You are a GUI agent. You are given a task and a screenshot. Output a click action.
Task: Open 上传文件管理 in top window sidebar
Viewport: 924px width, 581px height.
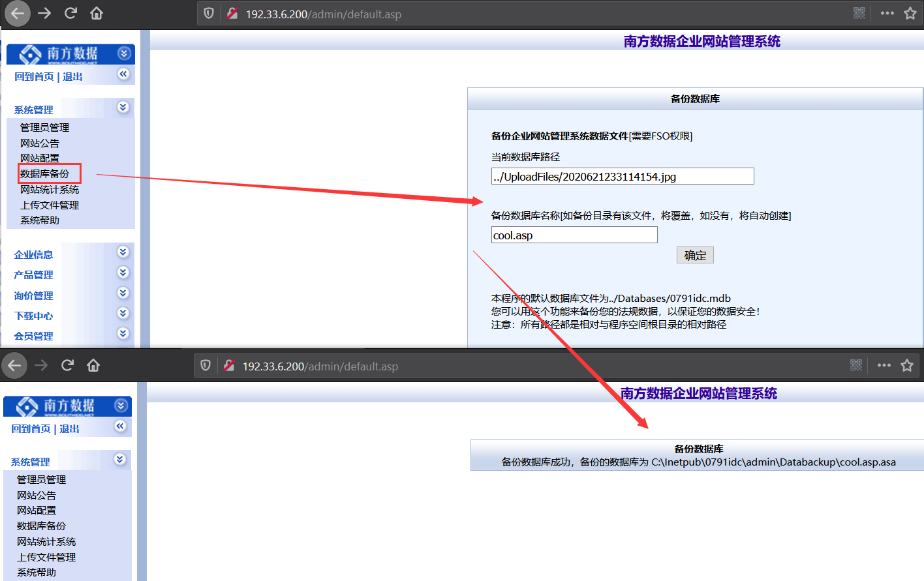(50, 205)
